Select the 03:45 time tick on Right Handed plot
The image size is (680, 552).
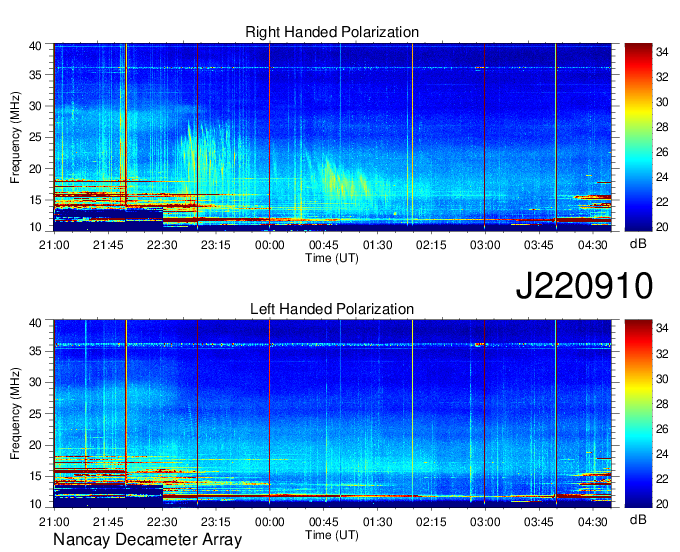coord(539,245)
